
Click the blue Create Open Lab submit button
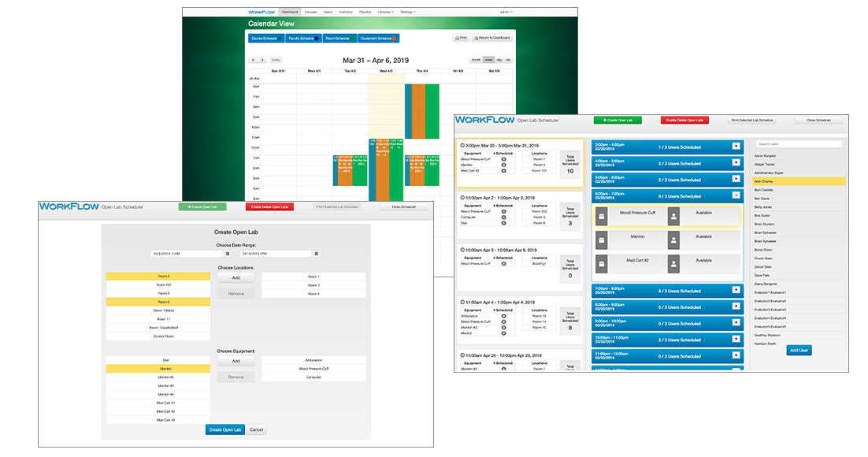pyautogui.click(x=225, y=429)
